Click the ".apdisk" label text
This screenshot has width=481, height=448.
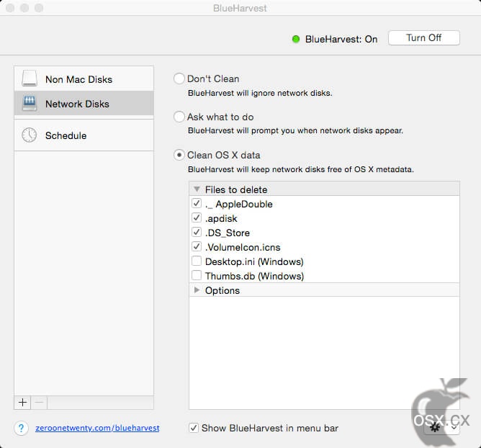tap(221, 218)
